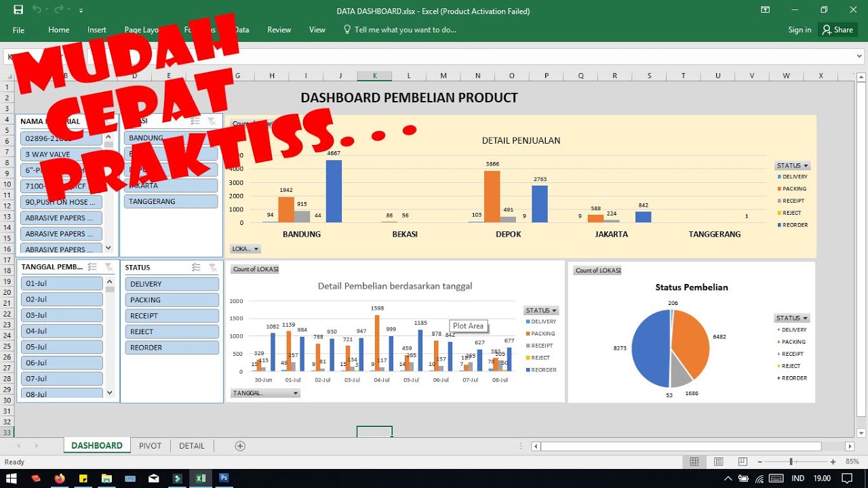Toggle 03-Jul in date slicer
The height and width of the screenshot is (488, 868).
[x=62, y=315]
